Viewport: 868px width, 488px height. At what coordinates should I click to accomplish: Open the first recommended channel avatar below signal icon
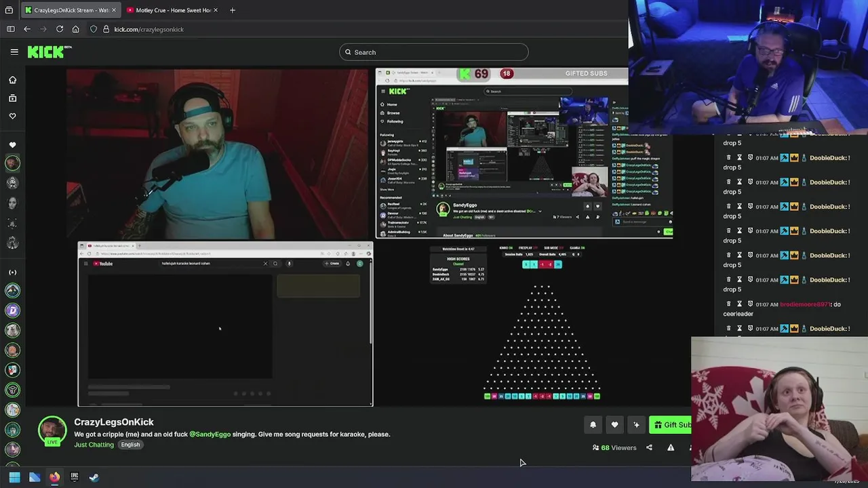[12, 291]
